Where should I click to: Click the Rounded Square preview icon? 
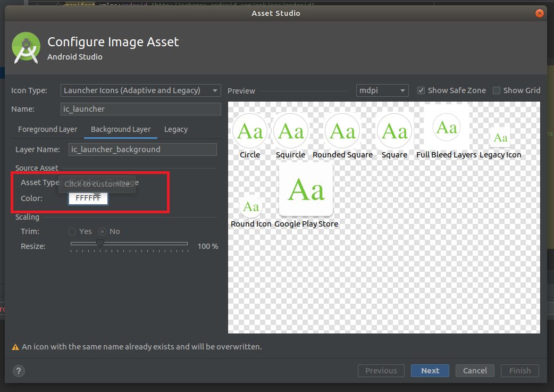tap(342, 130)
